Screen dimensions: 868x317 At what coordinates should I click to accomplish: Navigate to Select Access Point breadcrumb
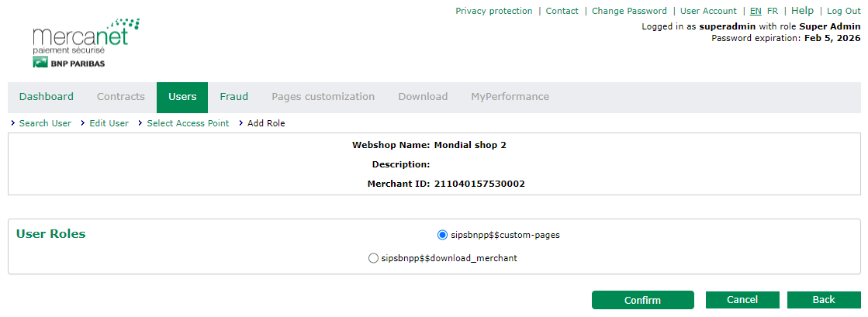[188, 123]
